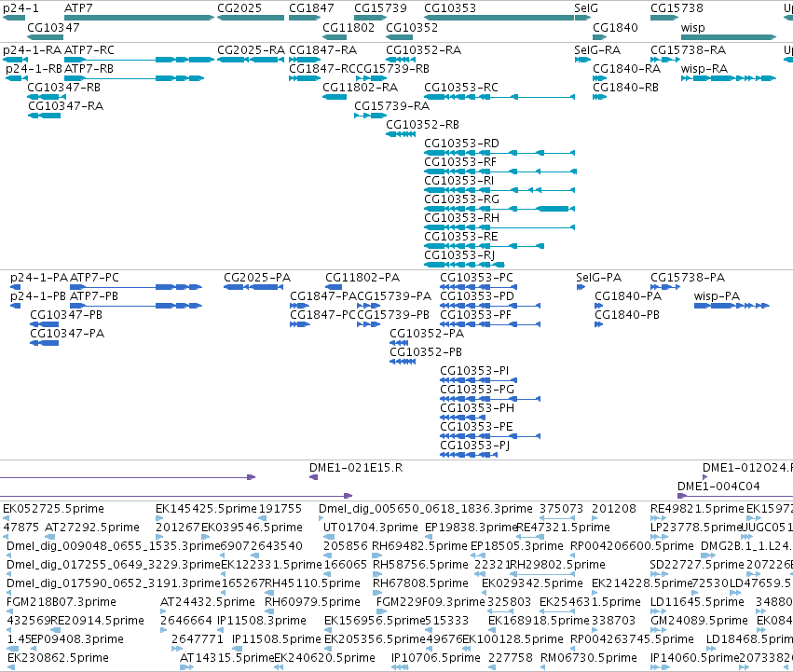Select the CG10353-PC protein label
Viewport: 793px width, 672px height.
(476, 278)
